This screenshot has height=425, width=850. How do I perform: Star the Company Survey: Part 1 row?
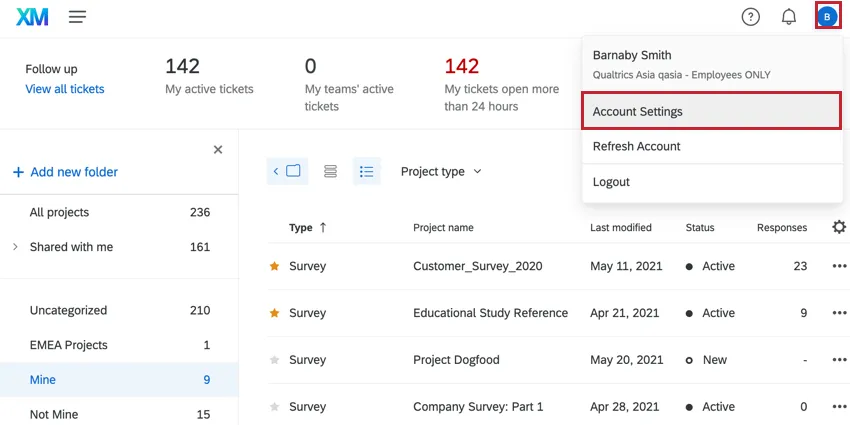click(274, 407)
